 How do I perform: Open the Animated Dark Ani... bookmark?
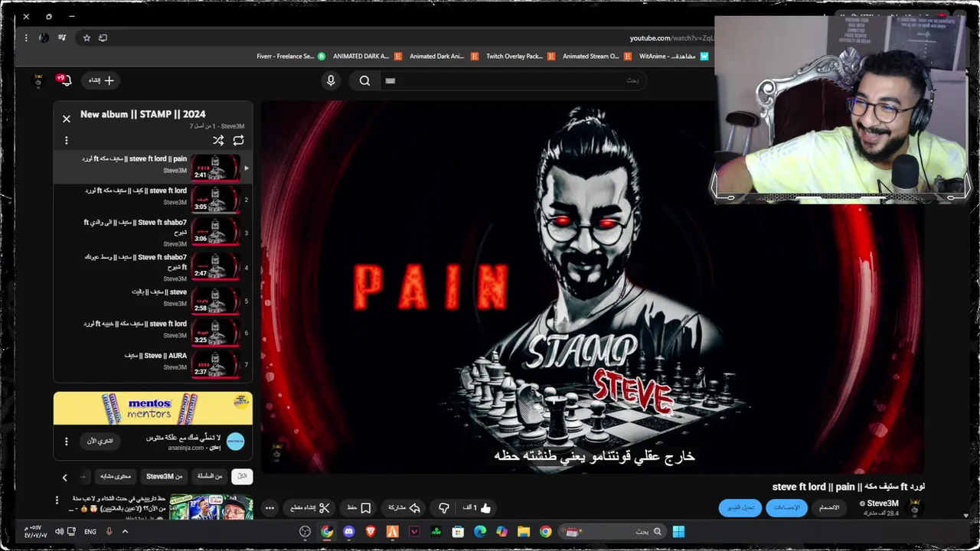[443, 57]
